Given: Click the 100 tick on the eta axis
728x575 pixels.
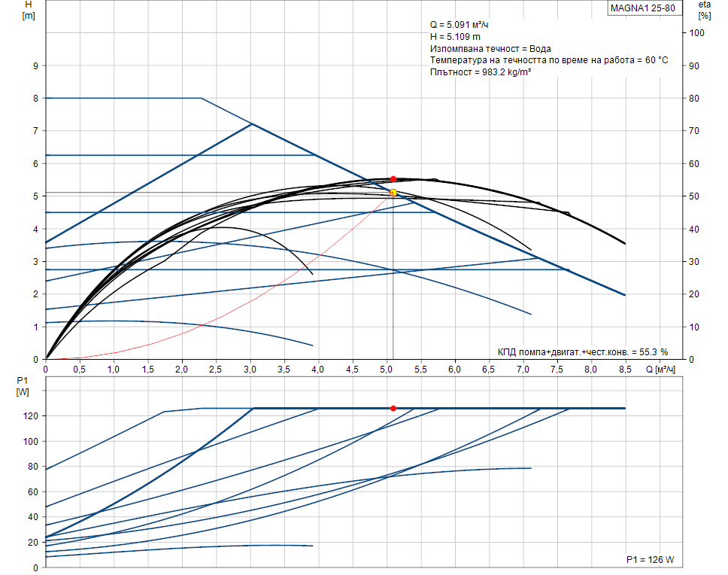Looking at the screenshot, I should pos(696,33).
